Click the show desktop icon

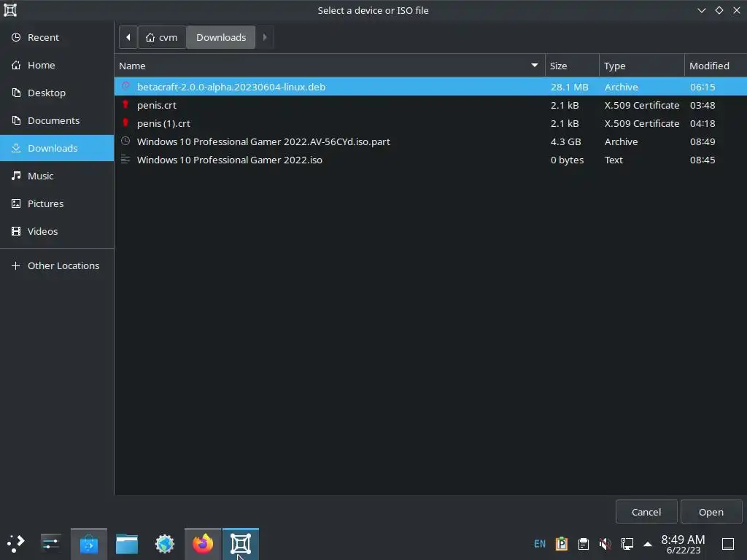tap(727, 543)
